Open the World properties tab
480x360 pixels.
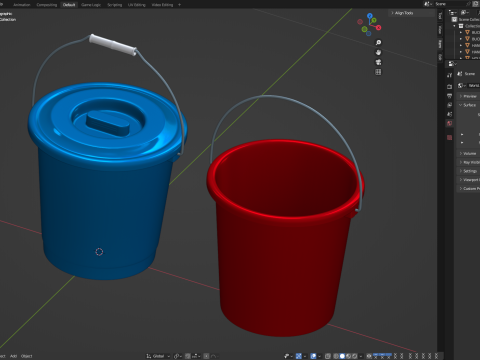(x=449, y=124)
